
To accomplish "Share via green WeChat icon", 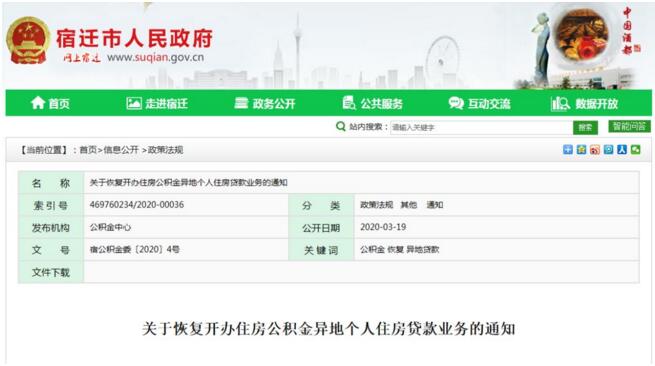I will pyautogui.click(x=635, y=150).
